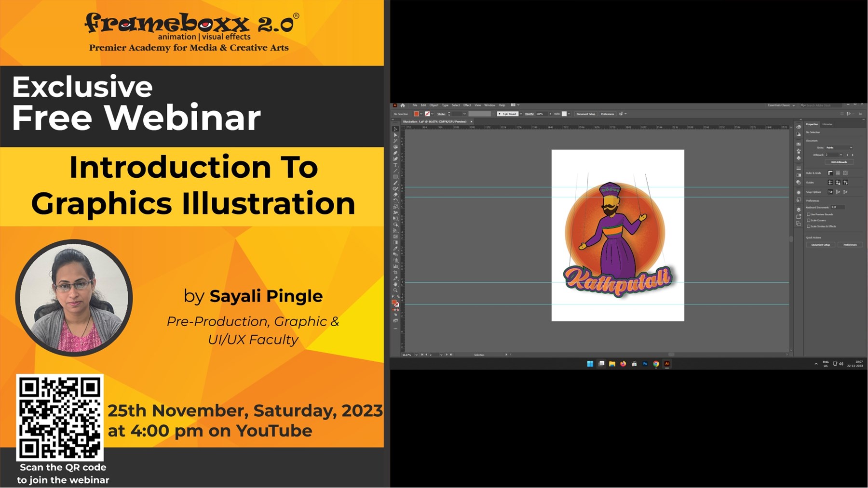Activate the Eraser tool
This screenshot has height=488, width=868.
(x=395, y=195)
